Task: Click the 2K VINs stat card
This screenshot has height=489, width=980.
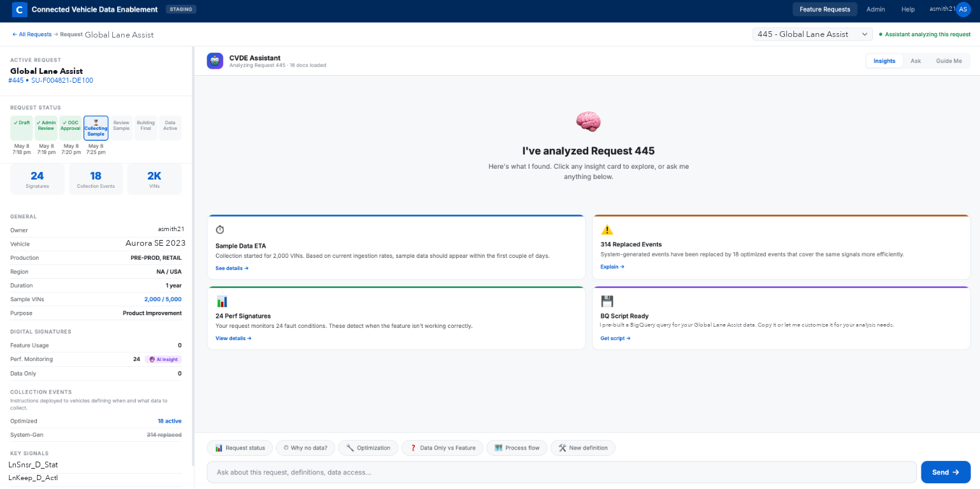Action: tap(154, 180)
